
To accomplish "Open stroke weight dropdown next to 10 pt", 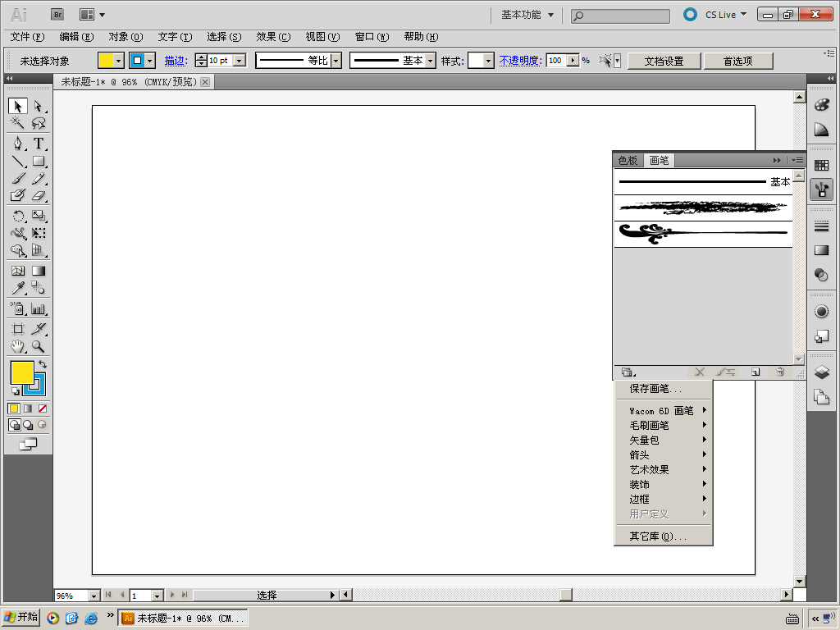I will (240, 61).
